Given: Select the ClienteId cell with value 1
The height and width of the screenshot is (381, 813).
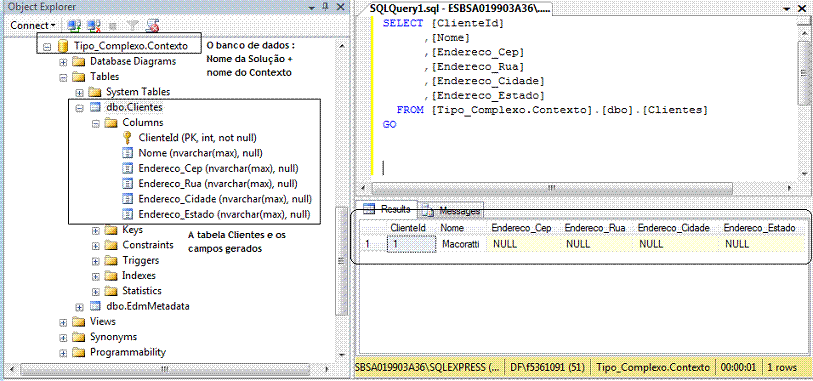Looking at the screenshot, I should 411,244.
